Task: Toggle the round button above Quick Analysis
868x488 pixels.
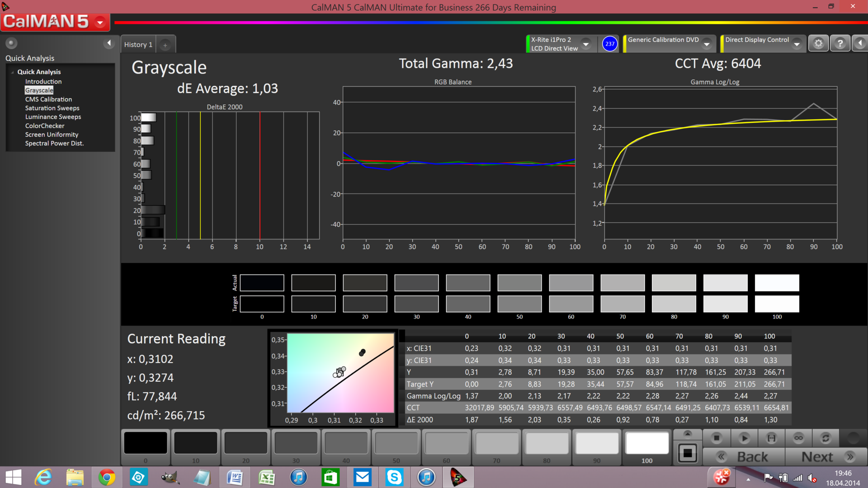Action: point(11,43)
